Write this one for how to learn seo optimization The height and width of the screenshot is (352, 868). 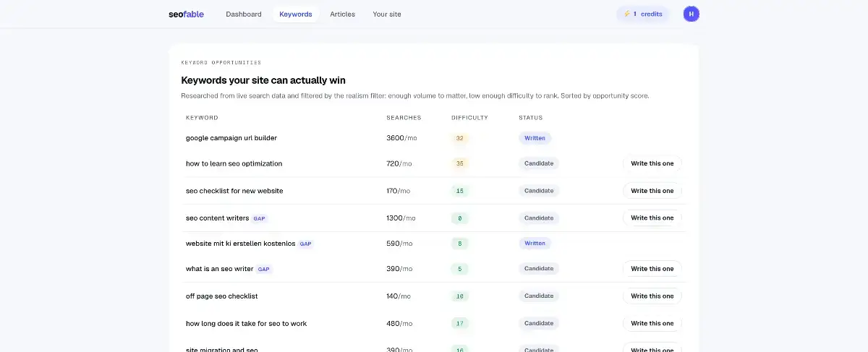pos(652,163)
